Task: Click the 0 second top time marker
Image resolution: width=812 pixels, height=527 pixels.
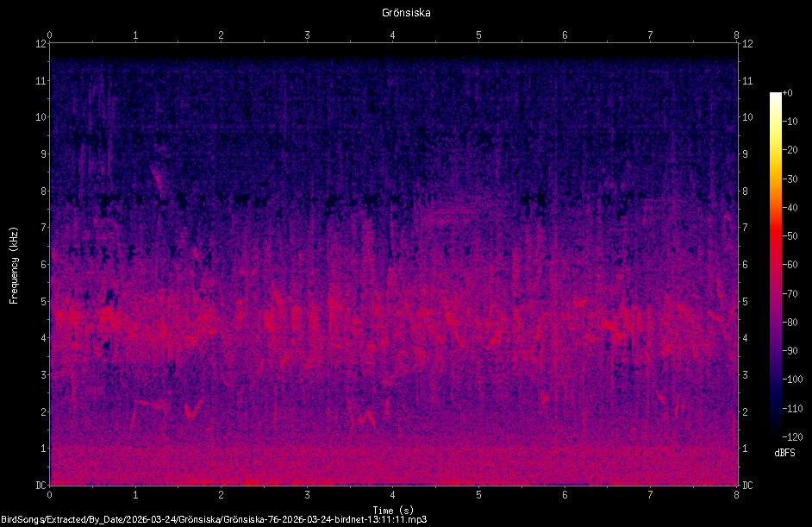Action: [50, 35]
